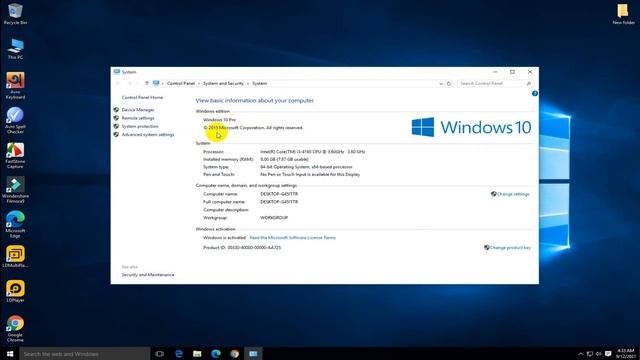640x360 pixels.
Task: Click the search magnifier icon in Control Panel
Action: pos(529,83)
